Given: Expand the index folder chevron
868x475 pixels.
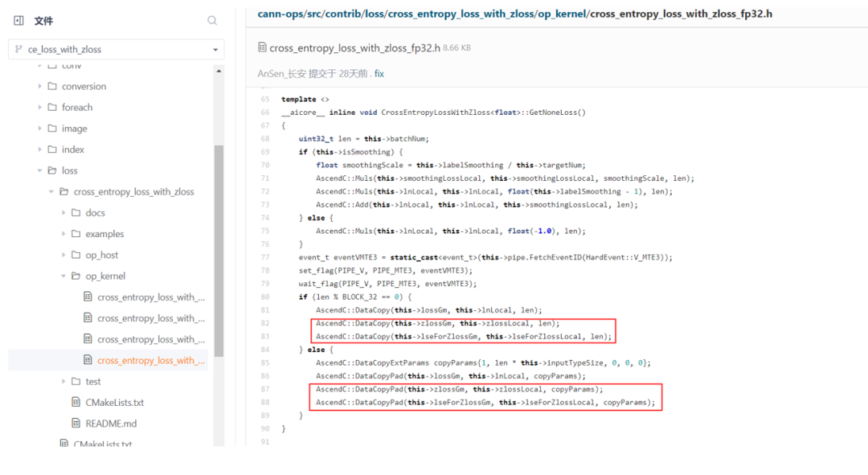Looking at the screenshot, I should coord(40,149).
